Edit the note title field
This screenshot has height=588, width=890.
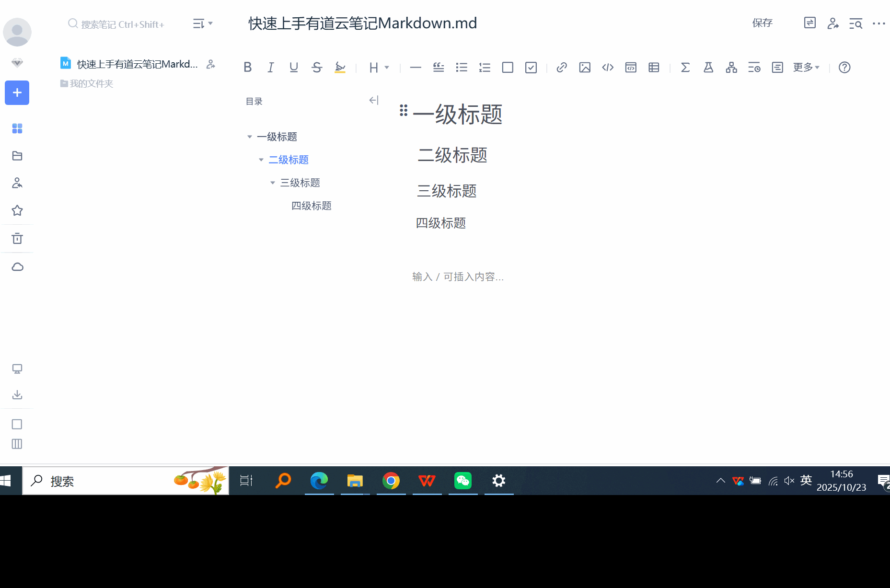point(363,23)
